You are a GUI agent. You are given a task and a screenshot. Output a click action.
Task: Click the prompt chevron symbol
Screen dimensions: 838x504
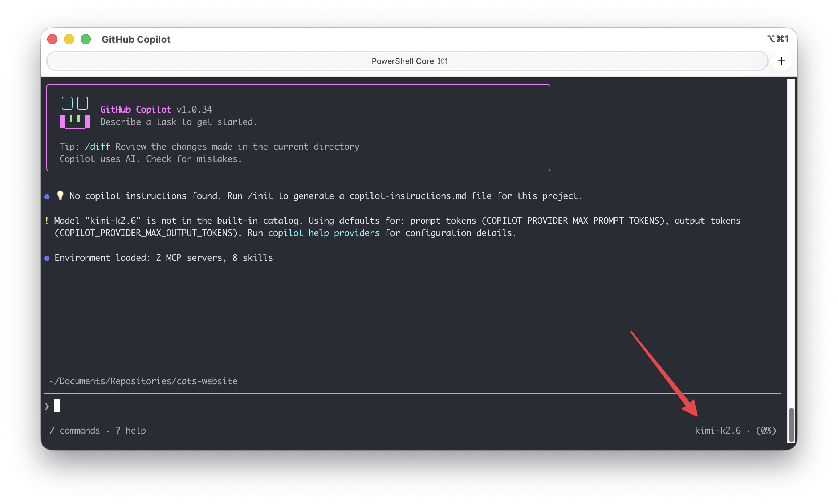click(x=47, y=406)
